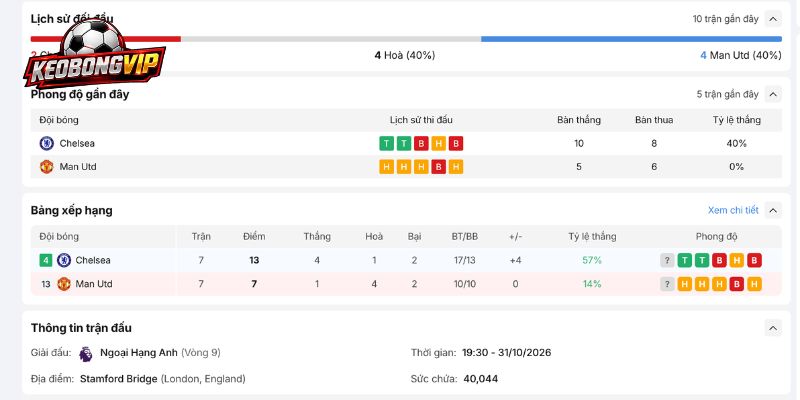Click the red Chelsea wins bar segment
Viewport: 800px width, 400px height.
(x=106, y=39)
